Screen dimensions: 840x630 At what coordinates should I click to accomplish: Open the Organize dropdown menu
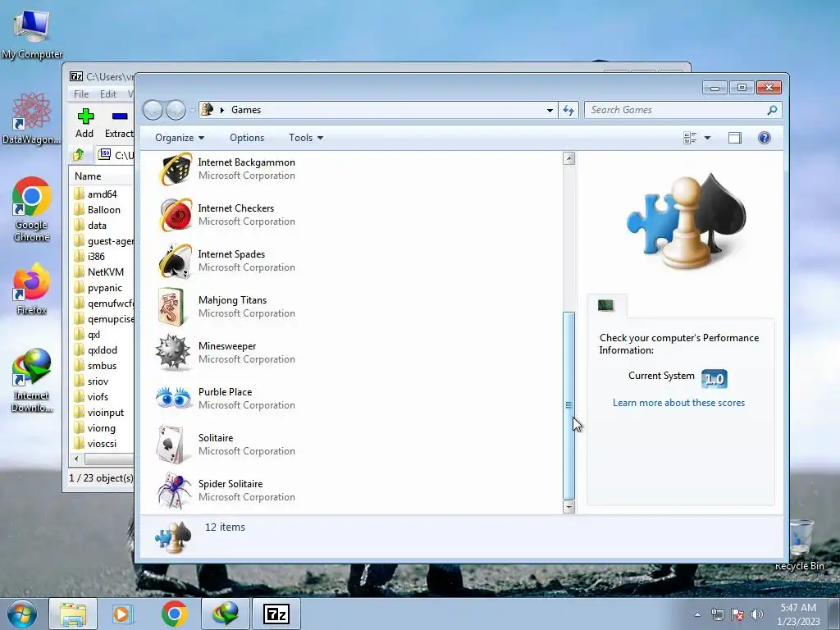click(180, 138)
